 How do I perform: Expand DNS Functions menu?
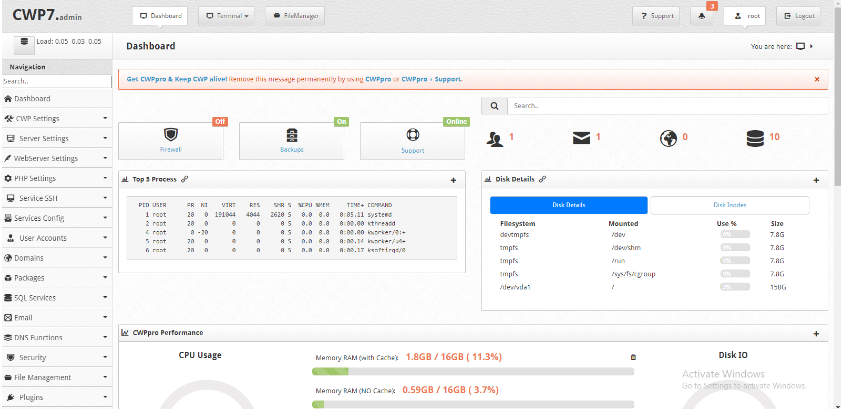[x=56, y=337]
